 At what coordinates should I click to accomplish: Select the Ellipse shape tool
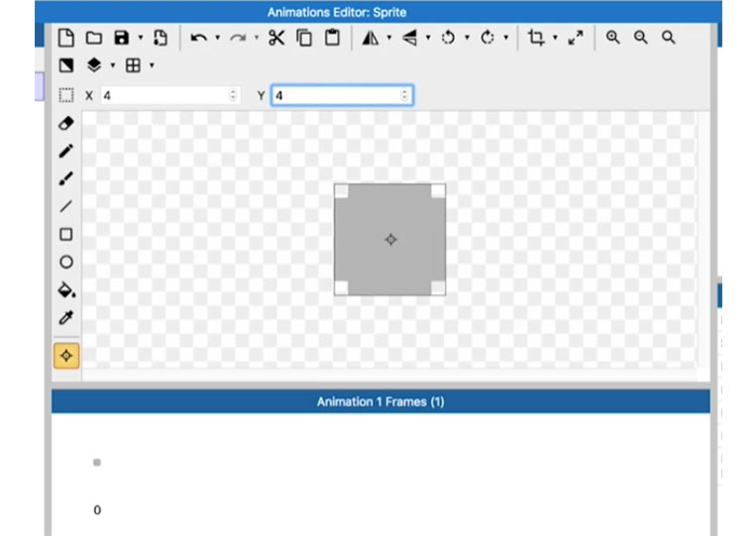click(66, 262)
